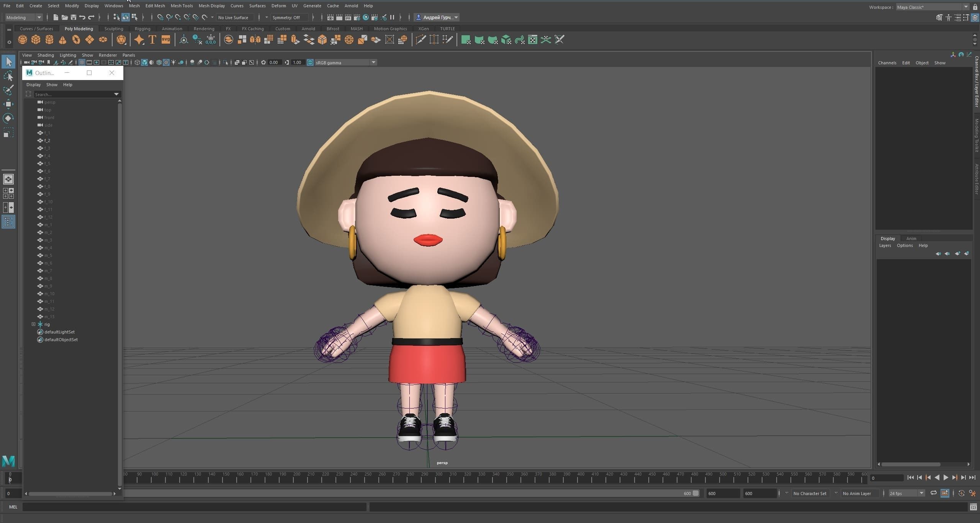The width and height of the screenshot is (980, 523).
Task: Toggle the Outliner panel button in sidebar
Action: pos(8,222)
